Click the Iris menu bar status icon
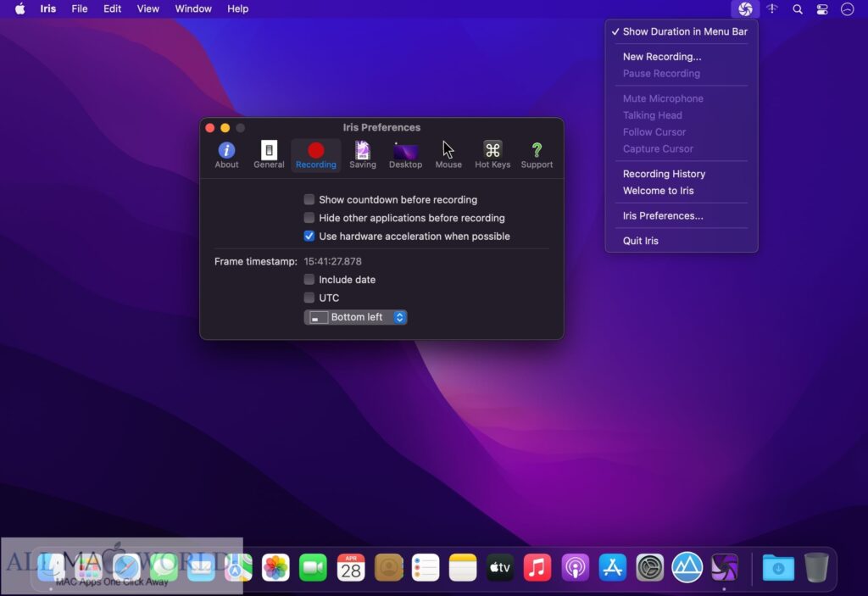The image size is (868, 596). point(745,8)
